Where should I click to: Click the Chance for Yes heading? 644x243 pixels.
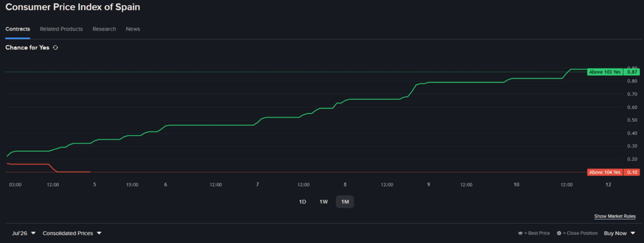27,47
